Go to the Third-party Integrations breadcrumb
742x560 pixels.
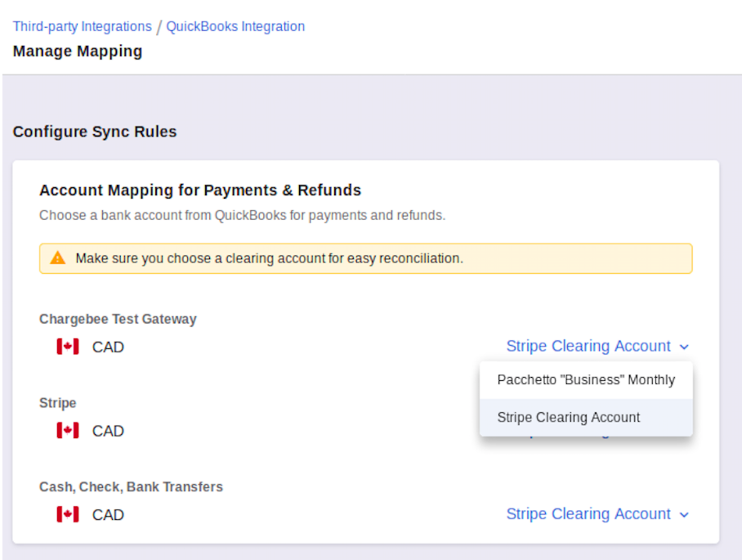(82, 26)
